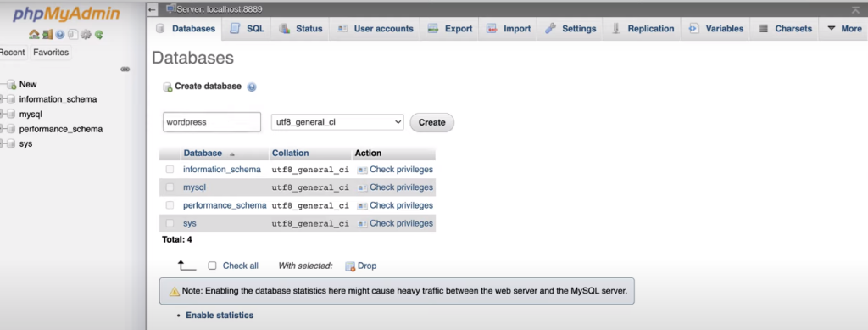The image size is (868, 330).
Task: Open the Charsets tab
Action: [x=785, y=29]
